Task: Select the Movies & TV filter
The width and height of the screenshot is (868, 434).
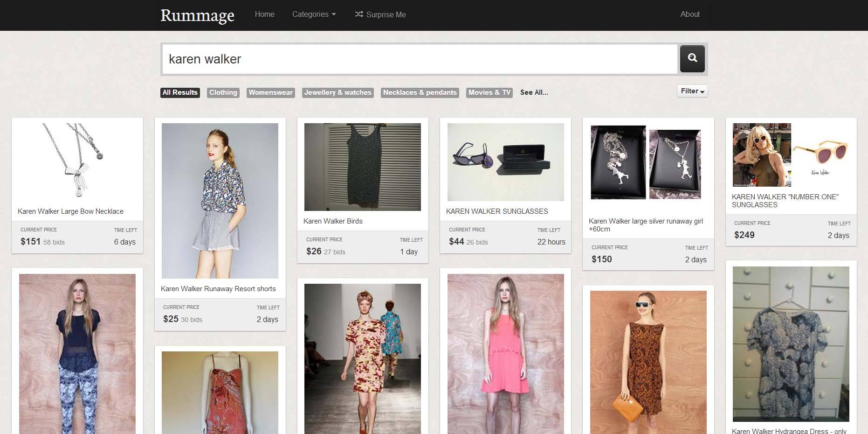Action: [x=489, y=92]
